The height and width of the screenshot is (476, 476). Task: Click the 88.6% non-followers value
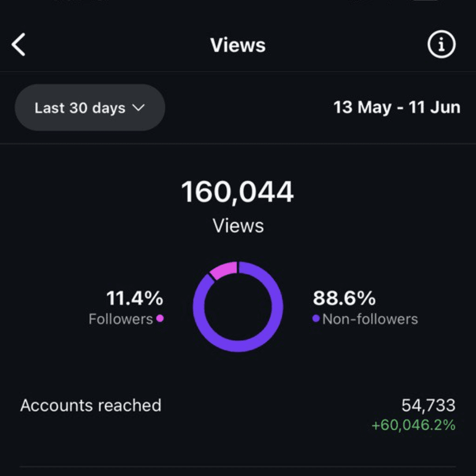(344, 298)
